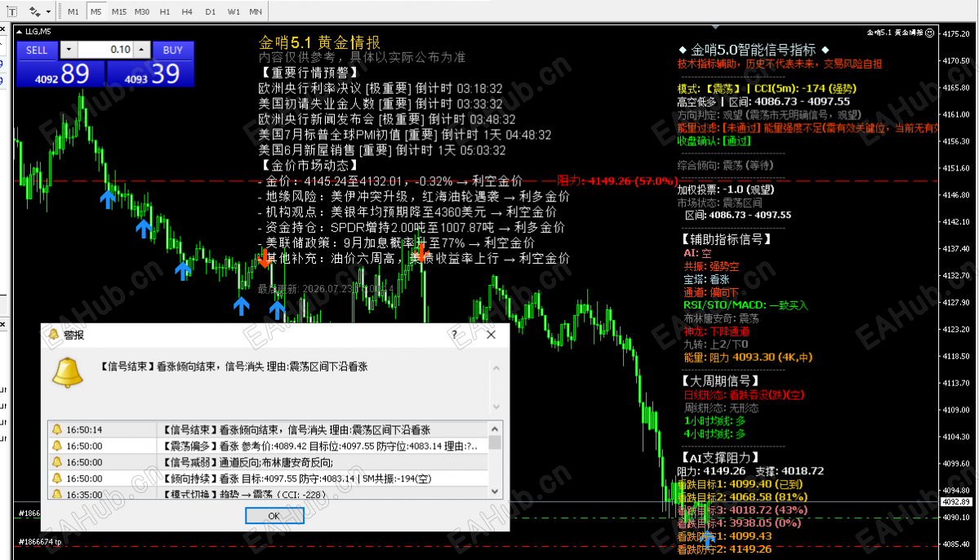Switch chart to H4 timeframe
979x560 pixels.
pos(187,11)
